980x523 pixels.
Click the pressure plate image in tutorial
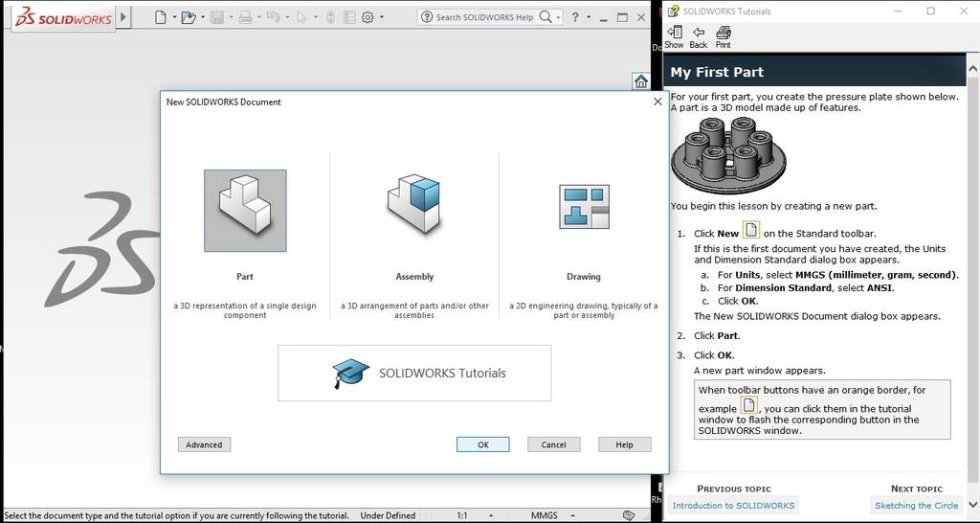tap(728, 155)
